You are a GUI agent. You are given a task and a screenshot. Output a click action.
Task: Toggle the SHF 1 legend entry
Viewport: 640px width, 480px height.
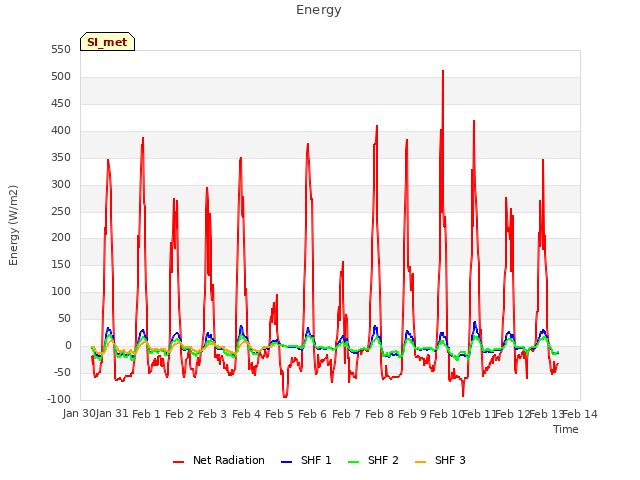coord(306,460)
